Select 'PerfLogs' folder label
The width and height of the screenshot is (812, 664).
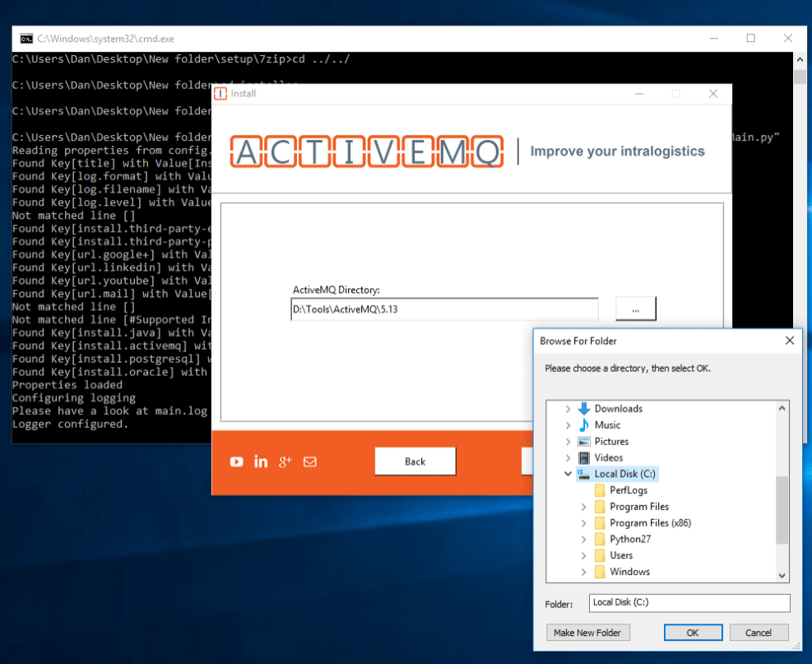tap(629, 490)
